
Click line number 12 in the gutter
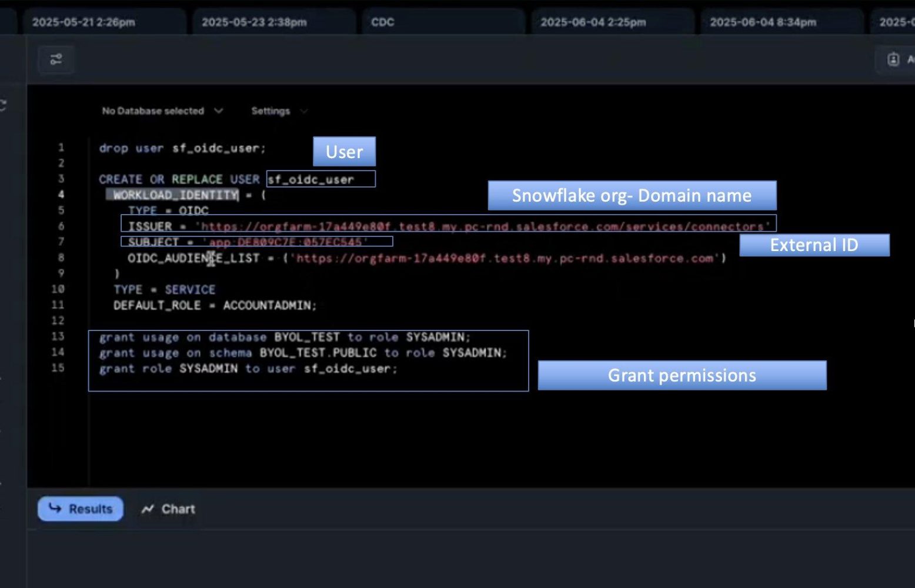point(58,320)
